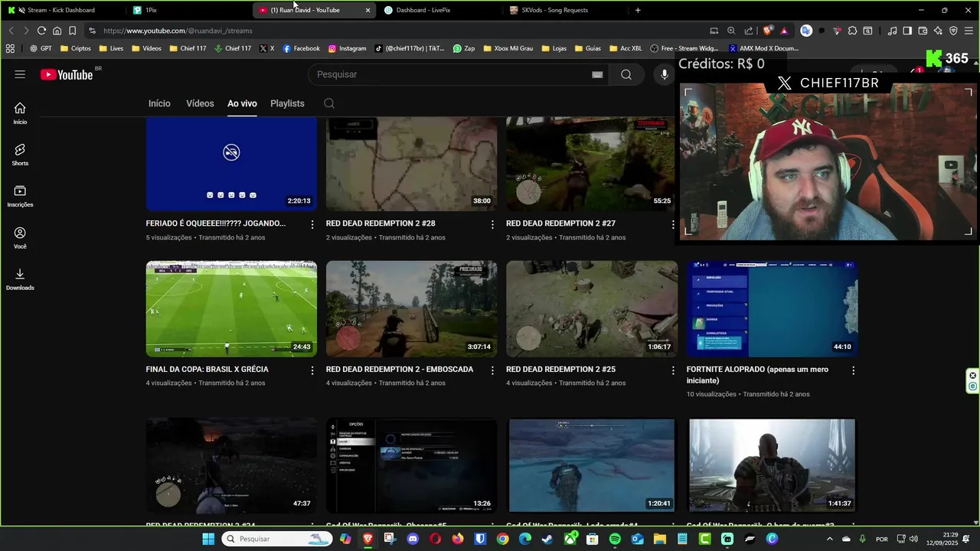Open the Brave Wallet icon

tap(923, 31)
